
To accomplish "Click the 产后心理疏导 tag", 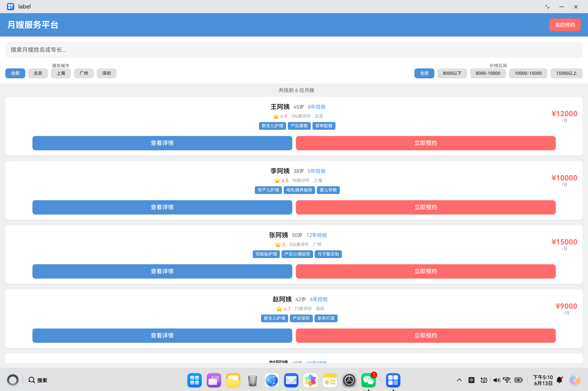I will [x=297, y=254].
